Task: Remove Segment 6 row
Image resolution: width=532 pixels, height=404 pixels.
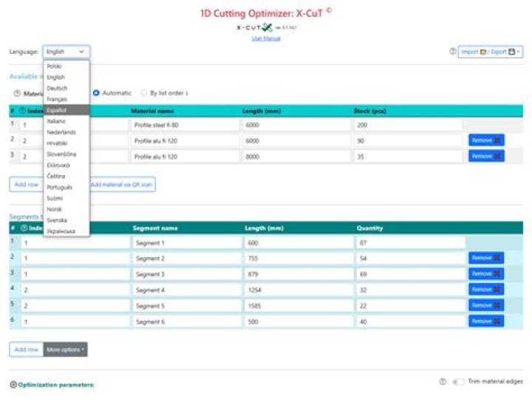Action: point(486,321)
